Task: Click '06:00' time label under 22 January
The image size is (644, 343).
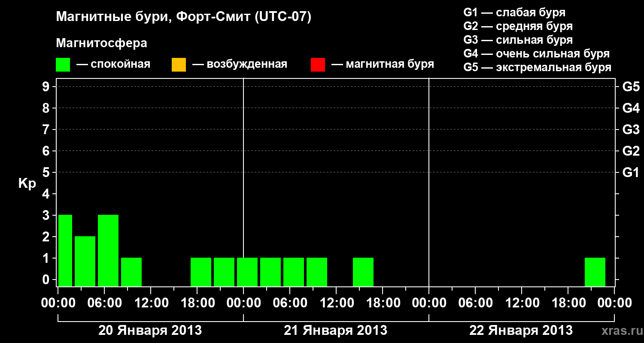Action: pos(475,303)
